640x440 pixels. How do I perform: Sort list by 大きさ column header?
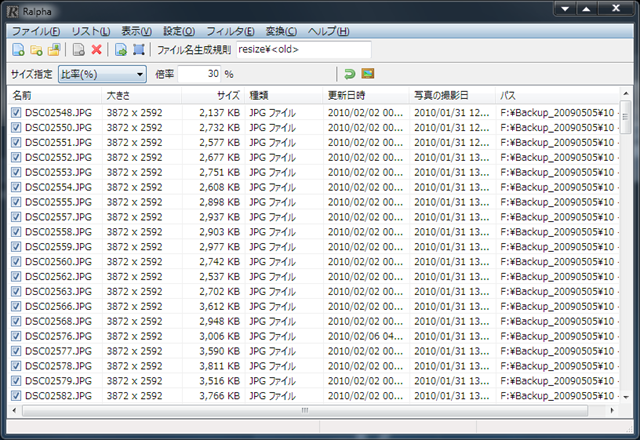tap(141, 95)
